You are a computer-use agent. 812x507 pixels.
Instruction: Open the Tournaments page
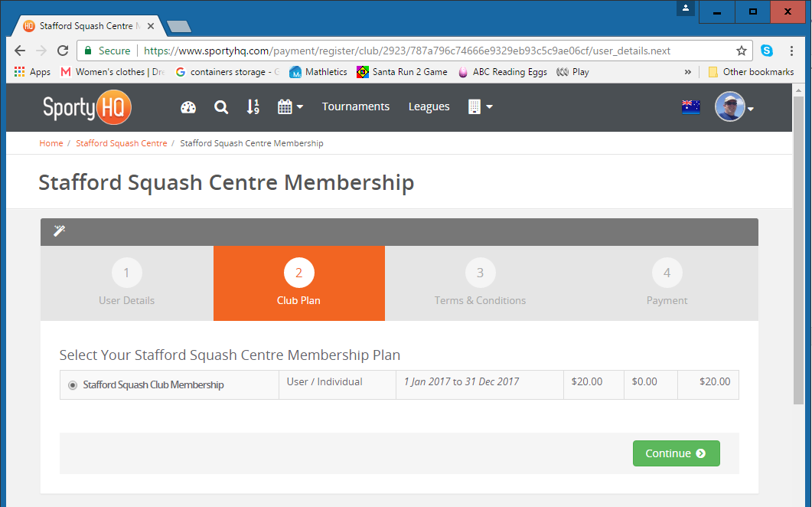(x=356, y=106)
